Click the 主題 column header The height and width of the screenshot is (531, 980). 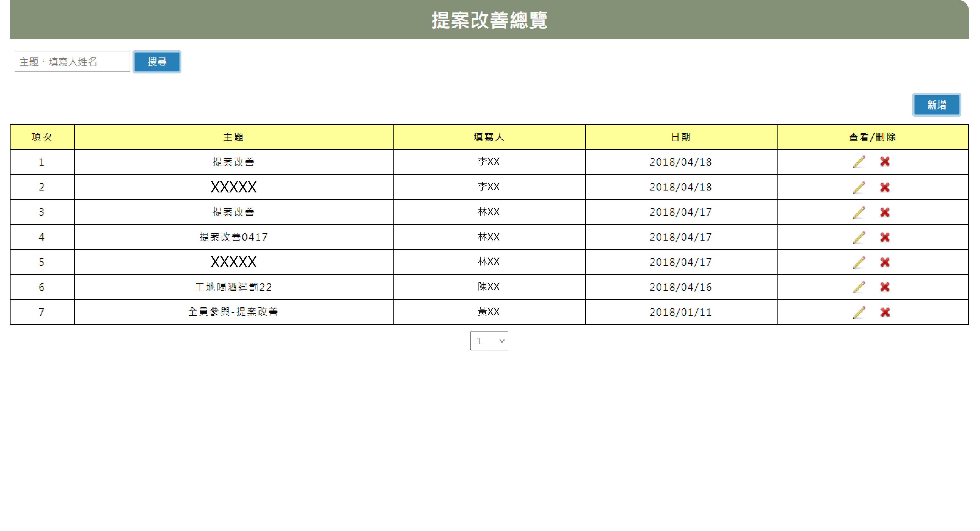(234, 137)
